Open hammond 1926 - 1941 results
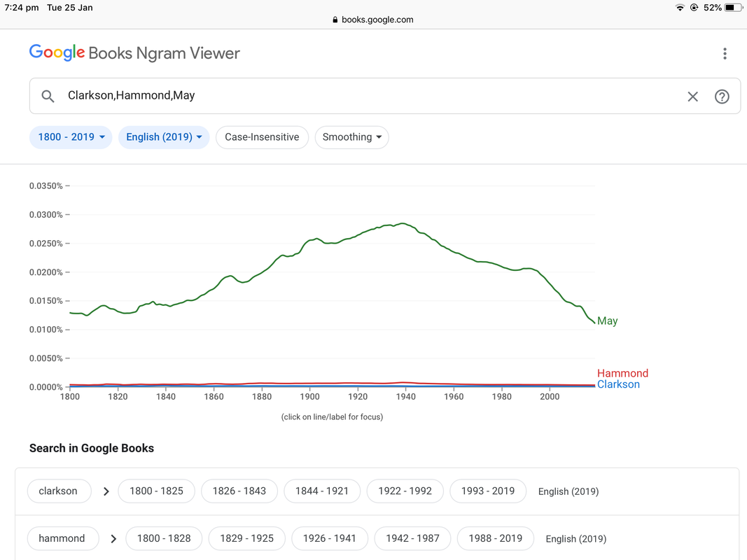 [x=330, y=538]
